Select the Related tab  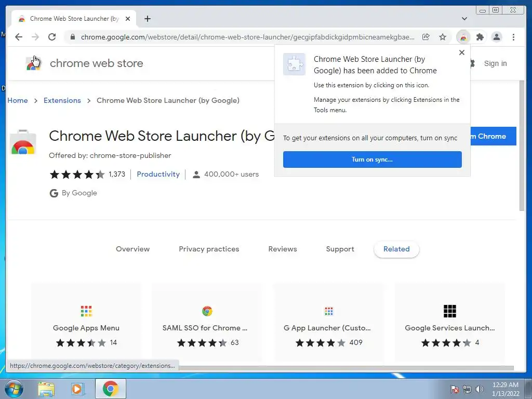tap(396, 249)
